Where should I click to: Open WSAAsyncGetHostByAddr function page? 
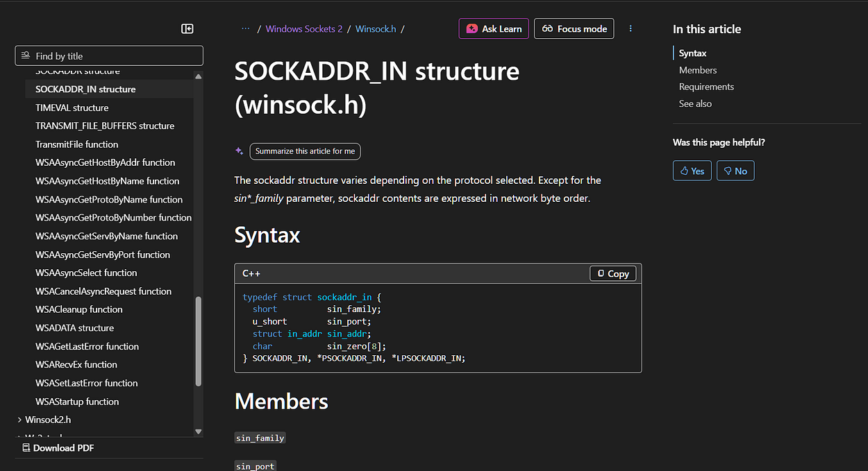click(x=106, y=162)
